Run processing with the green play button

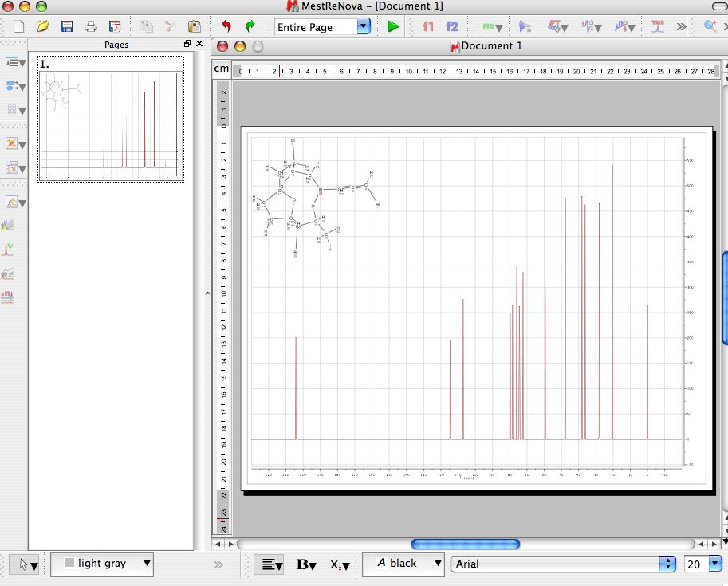click(x=392, y=26)
